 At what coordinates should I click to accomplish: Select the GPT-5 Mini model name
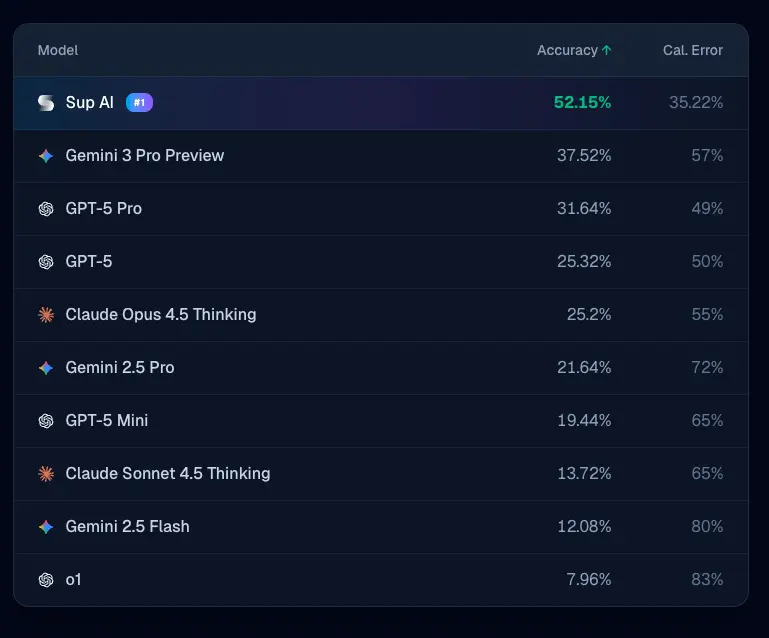pyautogui.click(x=107, y=420)
